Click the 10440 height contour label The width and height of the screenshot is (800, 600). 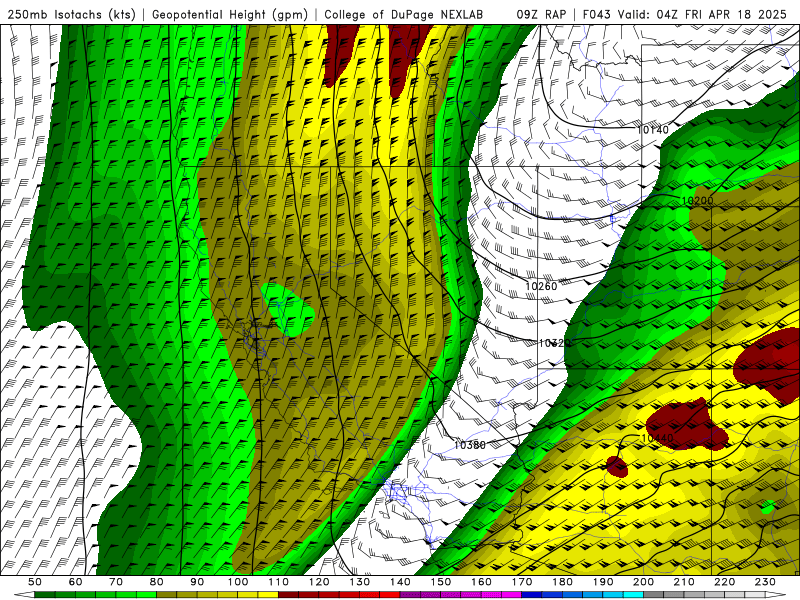pyautogui.click(x=657, y=438)
